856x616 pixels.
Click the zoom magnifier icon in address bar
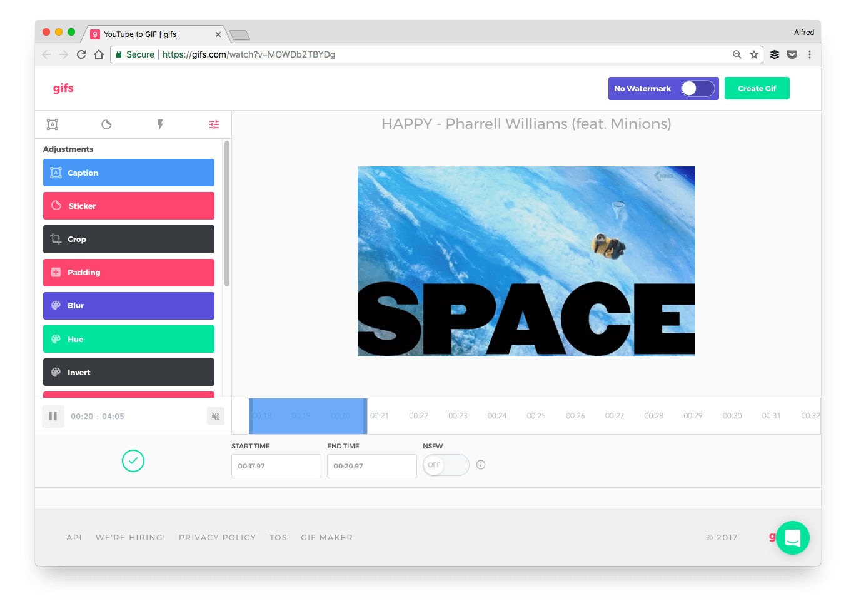(737, 54)
